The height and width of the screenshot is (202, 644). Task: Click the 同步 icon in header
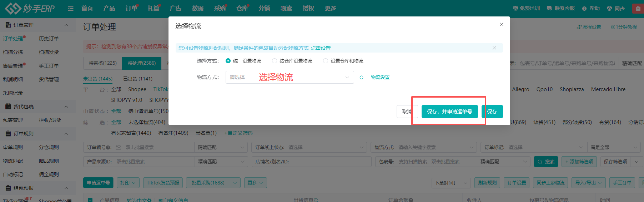609,9
